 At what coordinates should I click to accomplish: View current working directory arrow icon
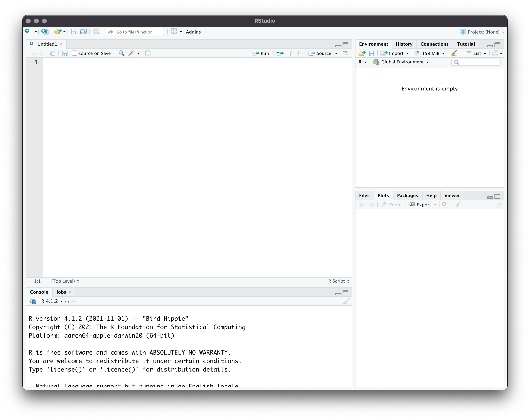coord(74,301)
